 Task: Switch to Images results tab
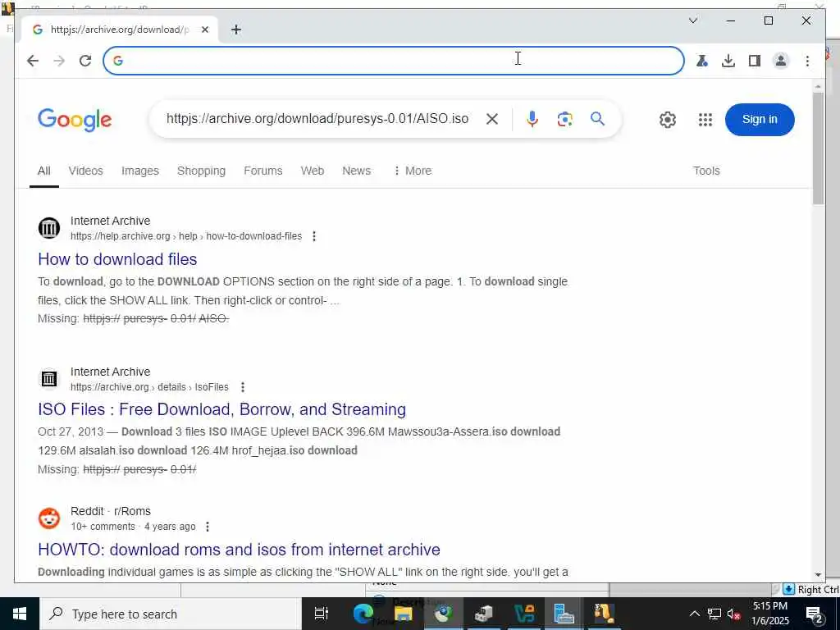[x=139, y=171]
